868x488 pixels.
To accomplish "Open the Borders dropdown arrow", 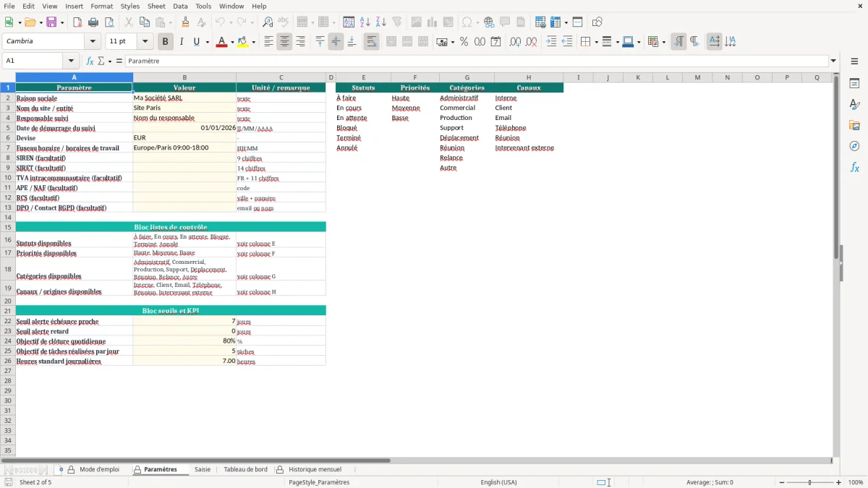I will 595,42.
